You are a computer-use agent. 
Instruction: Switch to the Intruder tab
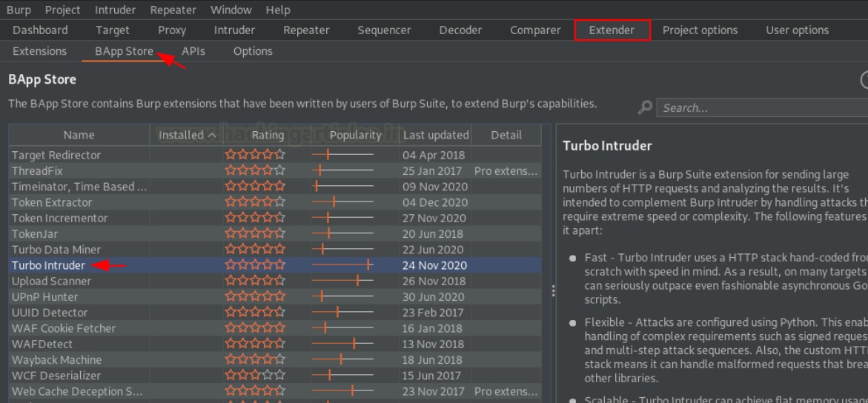[x=234, y=30]
